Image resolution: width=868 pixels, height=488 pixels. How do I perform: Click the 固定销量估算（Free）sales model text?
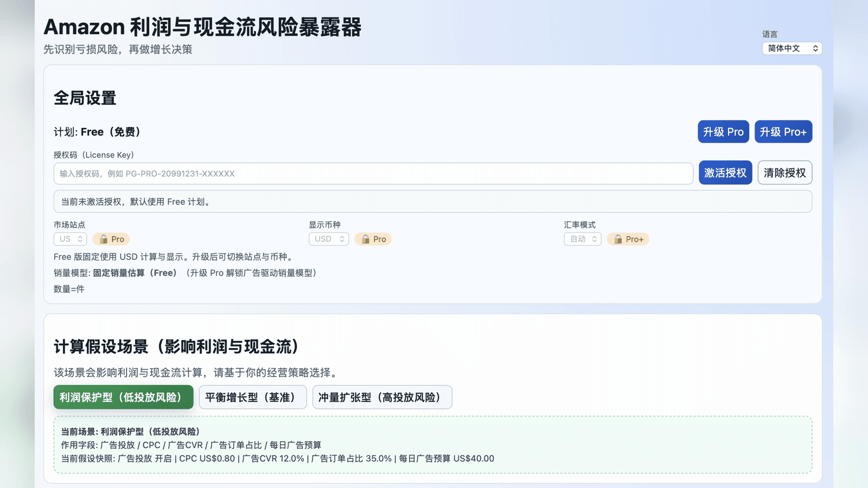[136, 273]
